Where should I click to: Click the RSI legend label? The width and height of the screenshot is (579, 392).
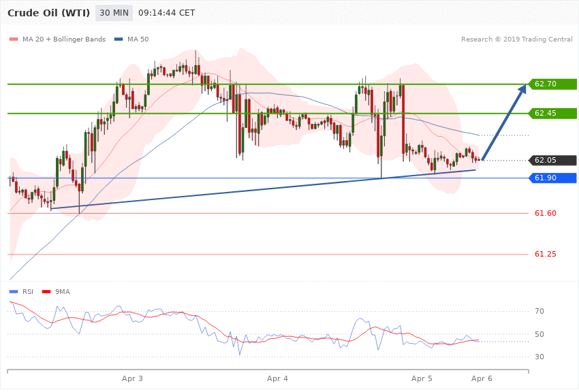(x=28, y=292)
